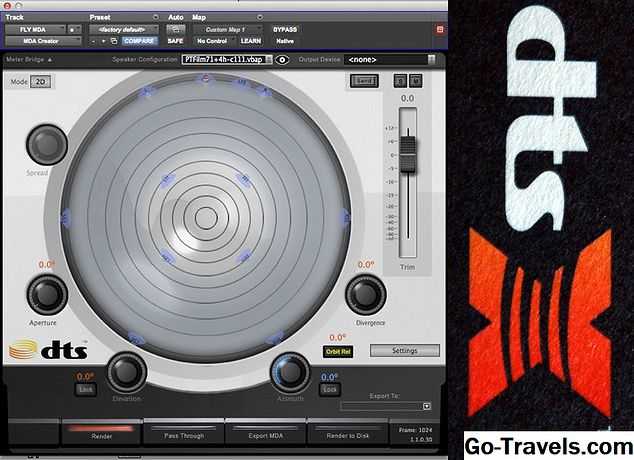
Task: Click the red target icon in plugin header
Action: [440, 29]
